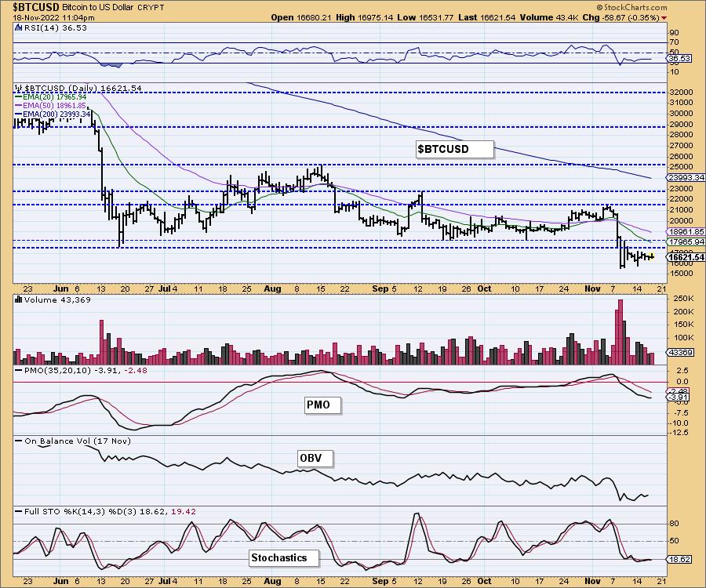Click the Aug label on the price chart date axis
706x588 pixels.
[272, 289]
